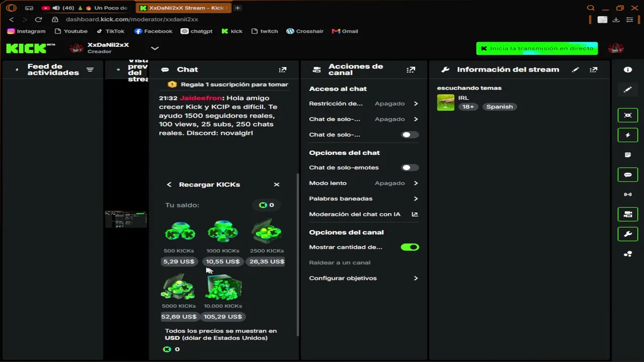Screen dimensions: 644x362
Task: Expand the XxDaNii2xX creator channel dropdown
Action: tap(155, 48)
